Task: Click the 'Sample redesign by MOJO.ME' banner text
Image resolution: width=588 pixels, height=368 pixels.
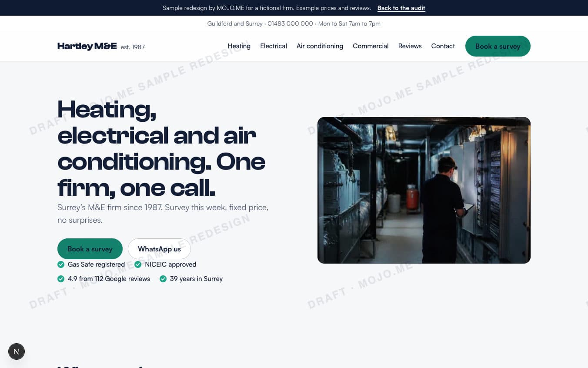Action: coord(267,8)
